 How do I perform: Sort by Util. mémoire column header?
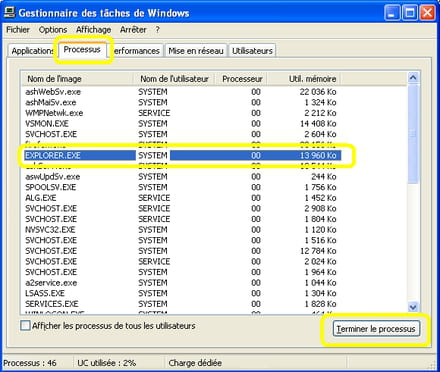[x=304, y=79]
